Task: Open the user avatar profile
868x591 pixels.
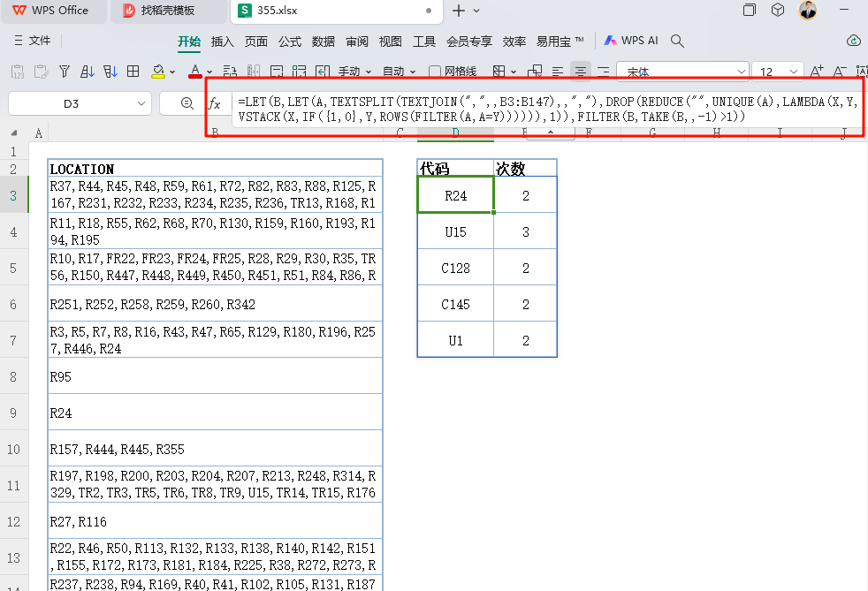Action: tap(808, 10)
